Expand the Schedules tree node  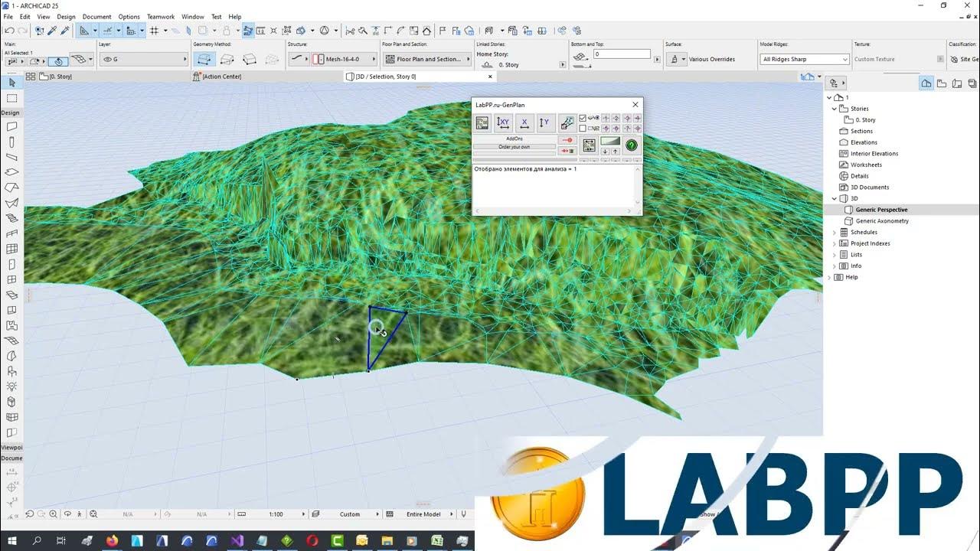pos(835,232)
